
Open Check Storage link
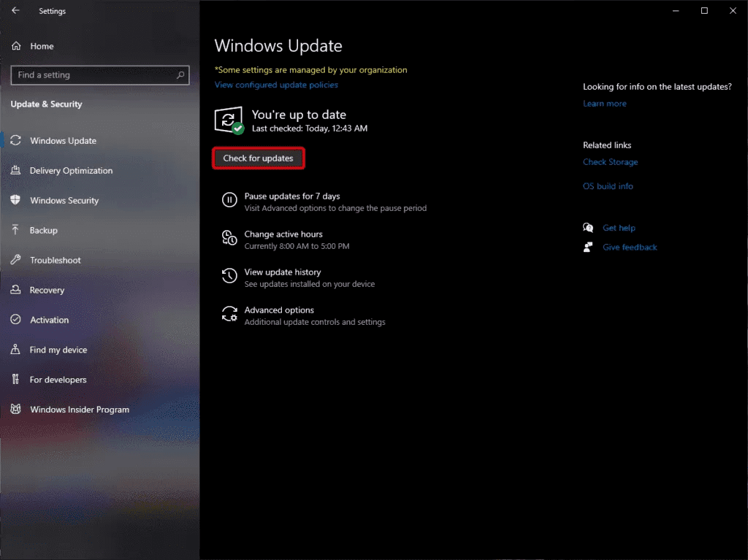610,162
